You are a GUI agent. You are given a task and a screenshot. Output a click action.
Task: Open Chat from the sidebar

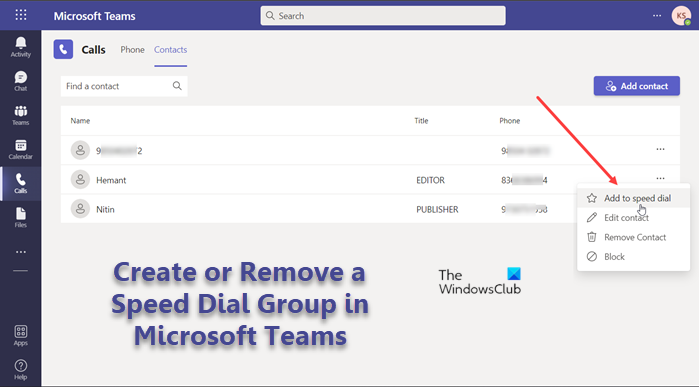[21, 81]
